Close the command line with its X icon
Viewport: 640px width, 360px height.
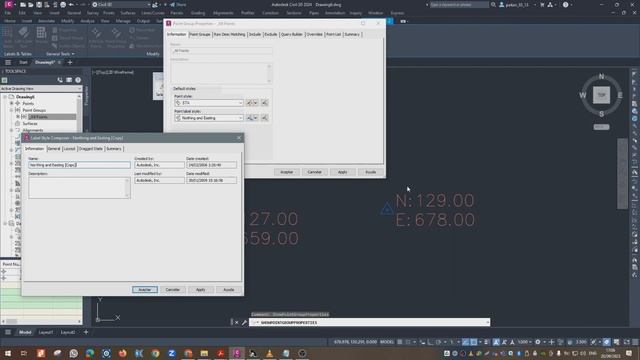click(x=236, y=322)
